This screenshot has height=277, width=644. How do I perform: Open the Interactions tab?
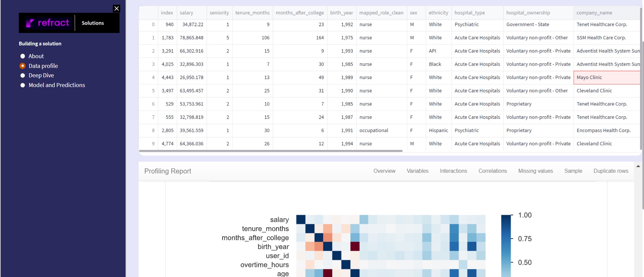453,171
